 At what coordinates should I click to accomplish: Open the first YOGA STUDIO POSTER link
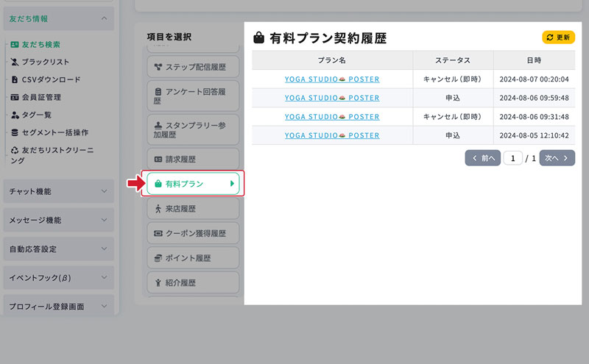click(332, 79)
